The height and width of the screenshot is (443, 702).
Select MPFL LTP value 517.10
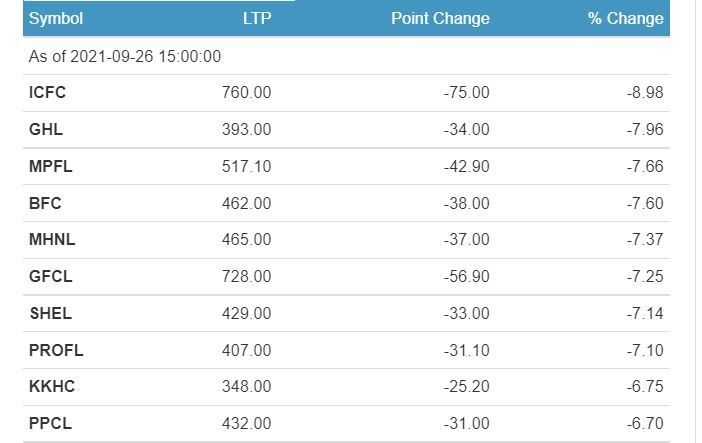pyautogui.click(x=247, y=166)
